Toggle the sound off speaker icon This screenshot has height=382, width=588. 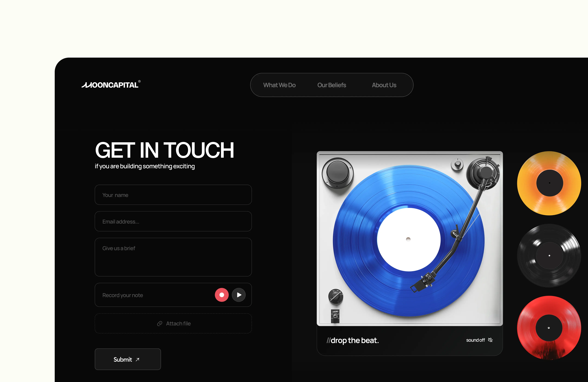(x=490, y=340)
